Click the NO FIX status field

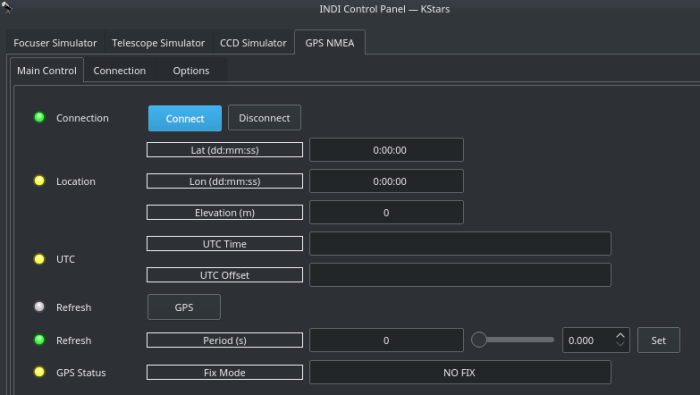[x=460, y=372]
